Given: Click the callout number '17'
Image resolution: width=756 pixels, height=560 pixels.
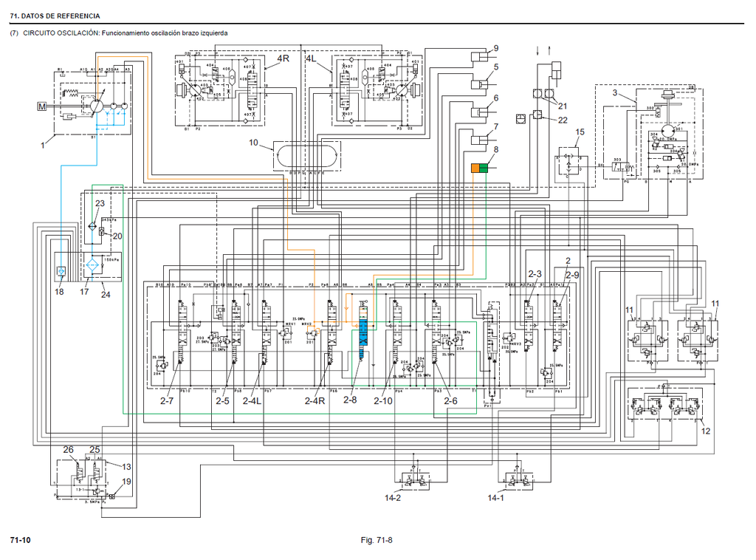Looking at the screenshot, I should click(x=84, y=291).
